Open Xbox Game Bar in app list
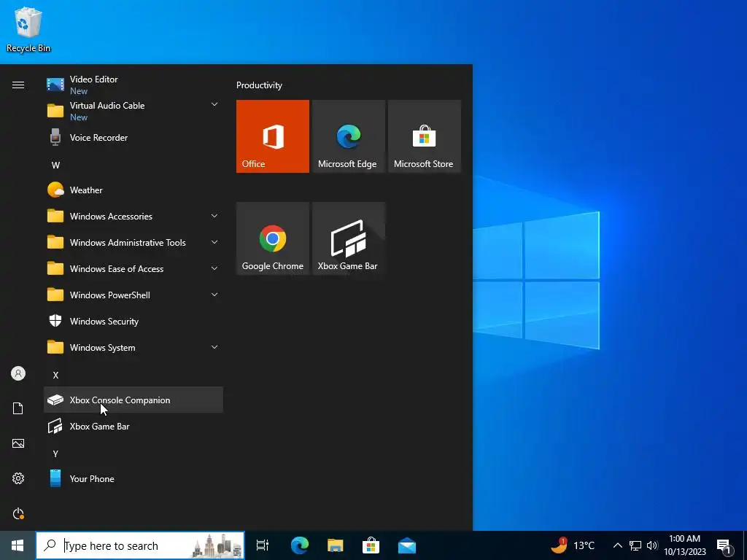The width and height of the screenshot is (747, 560). tap(133, 426)
